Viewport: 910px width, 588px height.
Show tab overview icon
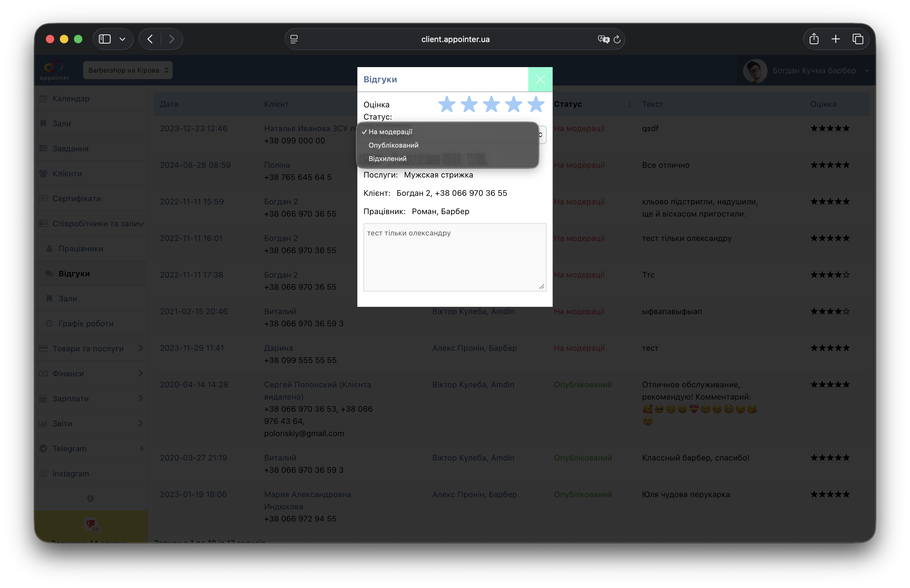pyautogui.click(x=858, y=39)
